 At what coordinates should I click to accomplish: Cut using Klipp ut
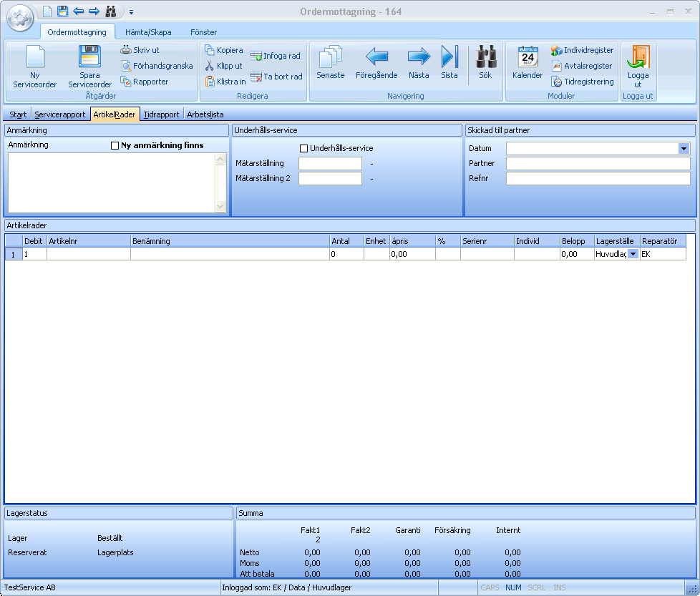point(223,66)
